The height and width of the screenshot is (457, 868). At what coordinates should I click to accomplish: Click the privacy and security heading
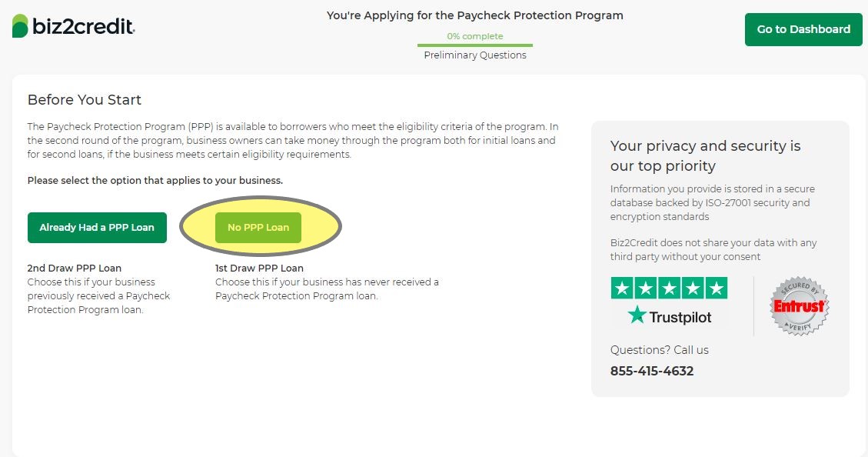tap(705, 155)
